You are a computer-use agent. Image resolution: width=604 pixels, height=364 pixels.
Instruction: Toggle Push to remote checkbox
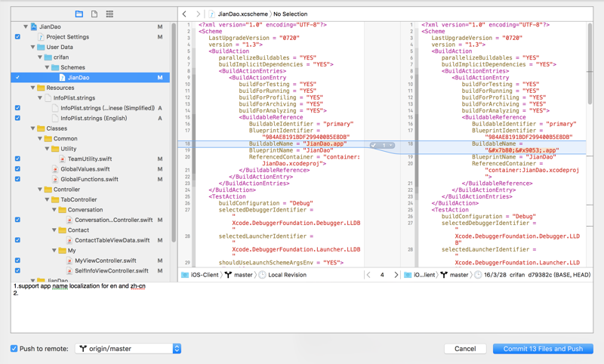coord(14,349)
